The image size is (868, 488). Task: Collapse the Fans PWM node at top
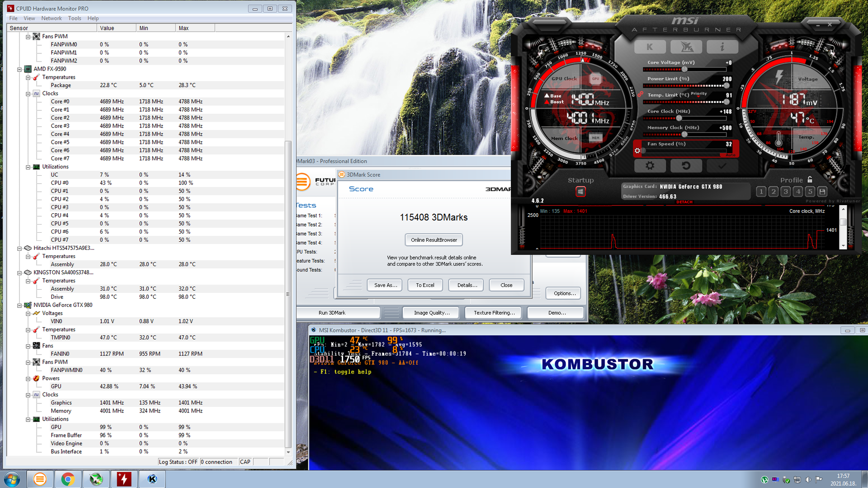click(x=28, y=37)
